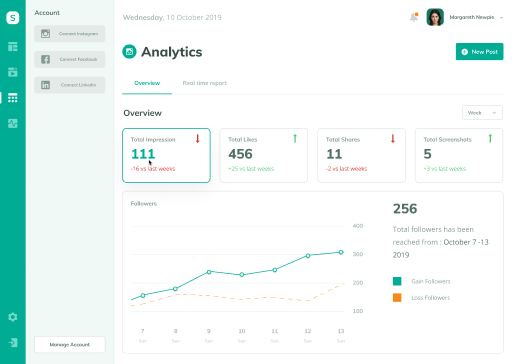The width and height of the screenshot is (512, 364).
Task: Click the '-16 vs last weeks' text
Action: (153, 169)
